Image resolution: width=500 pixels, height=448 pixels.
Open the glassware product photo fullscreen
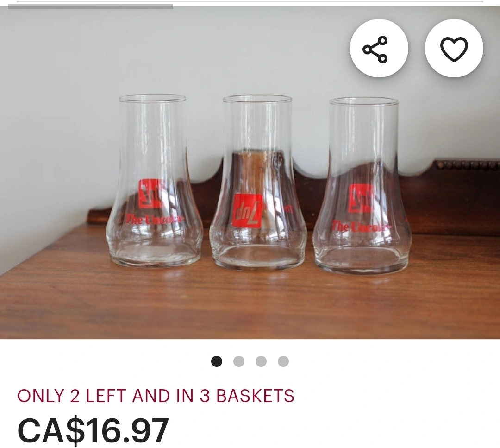[x=250, y=172]
